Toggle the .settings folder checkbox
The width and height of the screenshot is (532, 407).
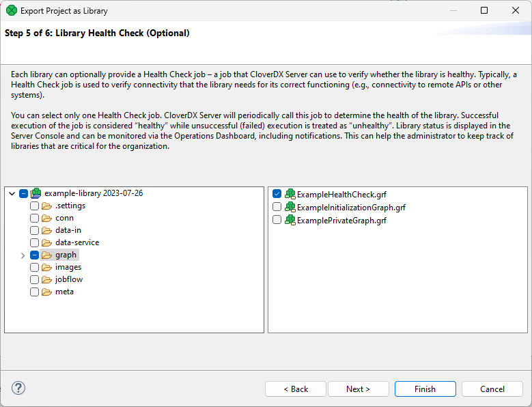click(34, 206)
